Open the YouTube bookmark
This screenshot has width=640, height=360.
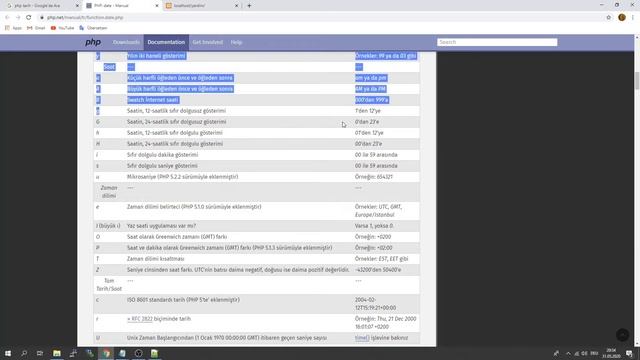point(62,28)
